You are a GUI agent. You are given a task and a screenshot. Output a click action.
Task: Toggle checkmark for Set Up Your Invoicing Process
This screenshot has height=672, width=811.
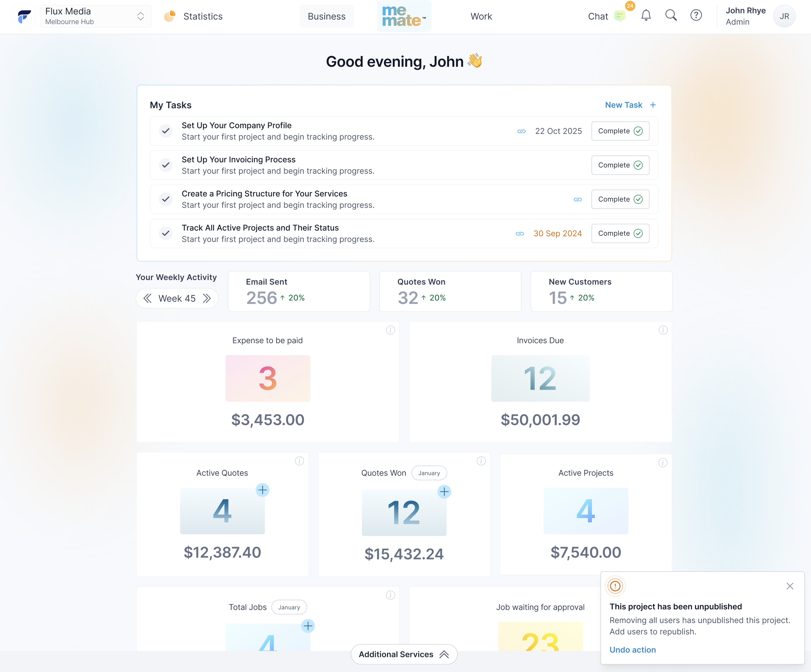pyautogui.click(x=166, y=165)
